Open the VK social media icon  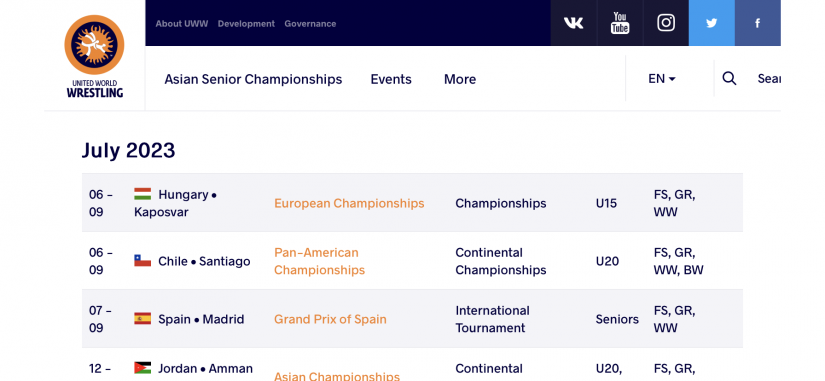[x=574, y=23]
